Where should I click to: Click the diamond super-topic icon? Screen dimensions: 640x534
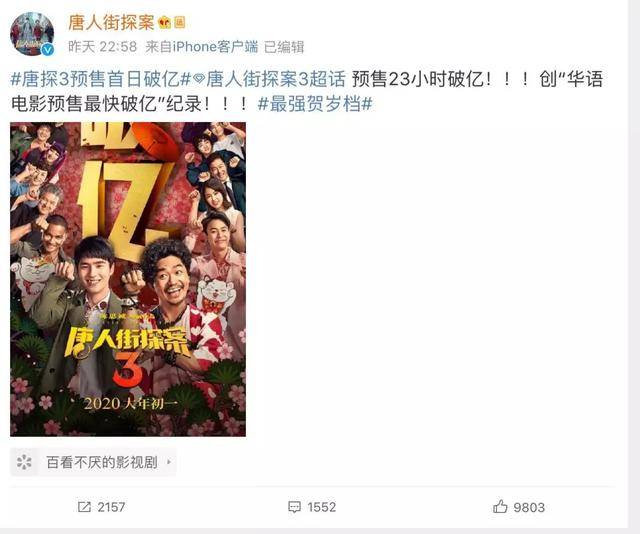199,79
